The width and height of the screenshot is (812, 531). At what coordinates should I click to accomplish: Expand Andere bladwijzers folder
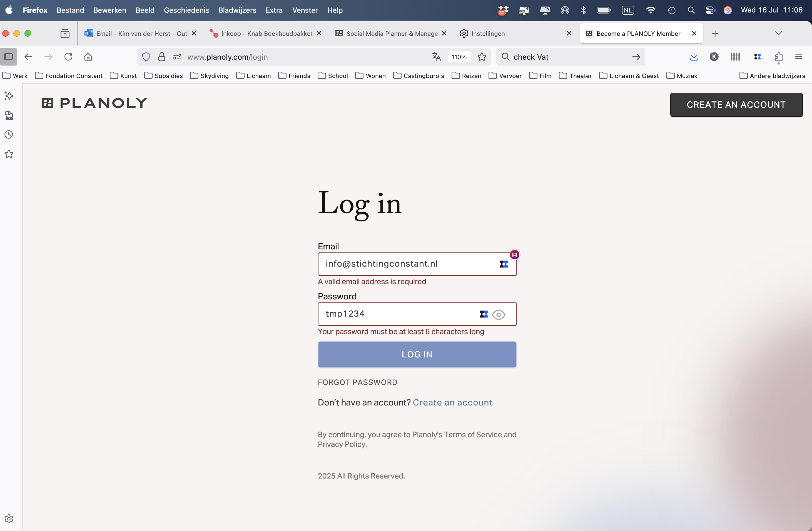(x=773, y=76)
